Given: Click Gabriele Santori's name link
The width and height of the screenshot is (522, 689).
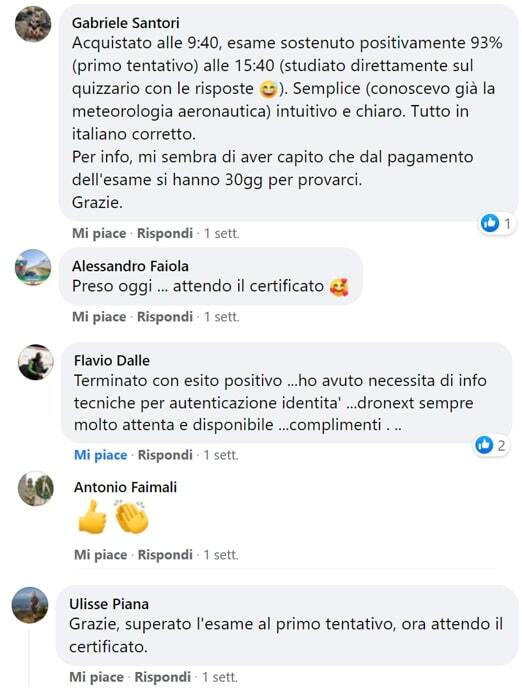Looking at the screenshot, I should click(126, 23).
